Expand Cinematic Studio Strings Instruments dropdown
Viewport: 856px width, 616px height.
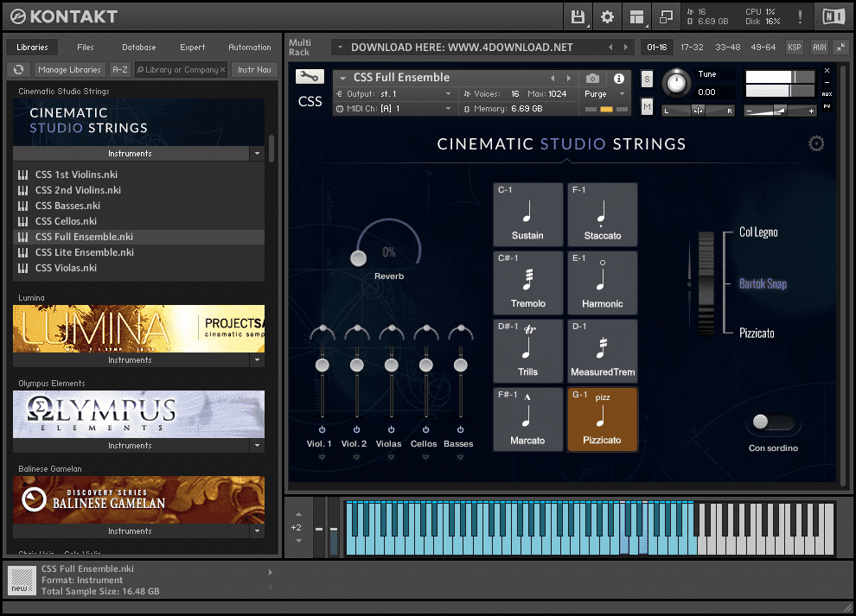pyautogui.click(x=257, y=154)
